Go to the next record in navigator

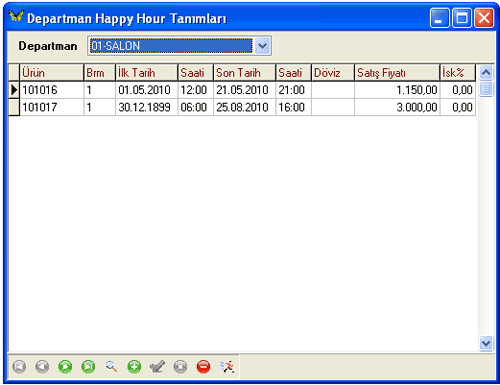[x=65, y=367]
